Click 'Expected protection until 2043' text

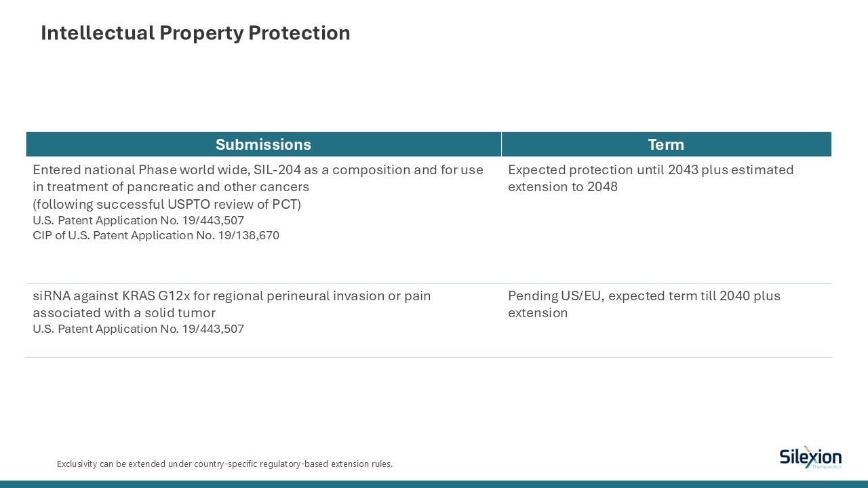pos(650,169)
